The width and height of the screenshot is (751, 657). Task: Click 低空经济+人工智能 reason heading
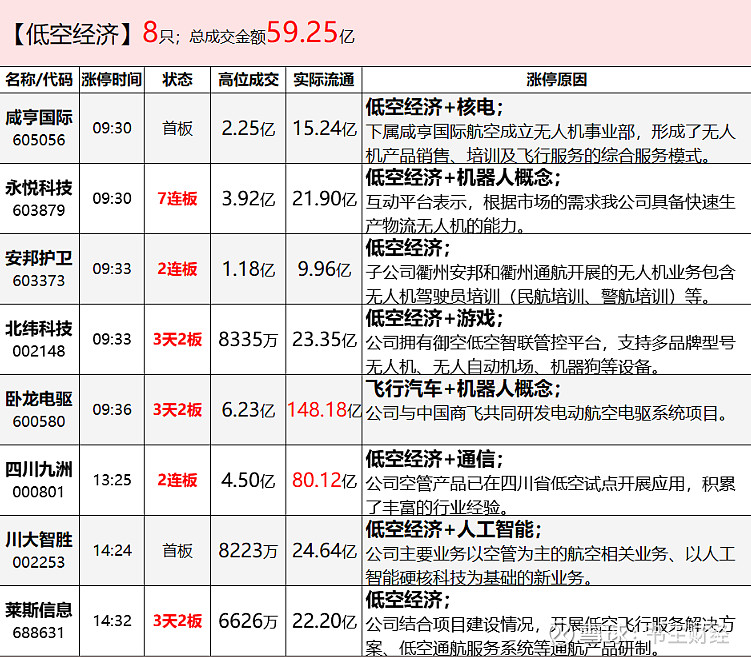tap(453, 530)
